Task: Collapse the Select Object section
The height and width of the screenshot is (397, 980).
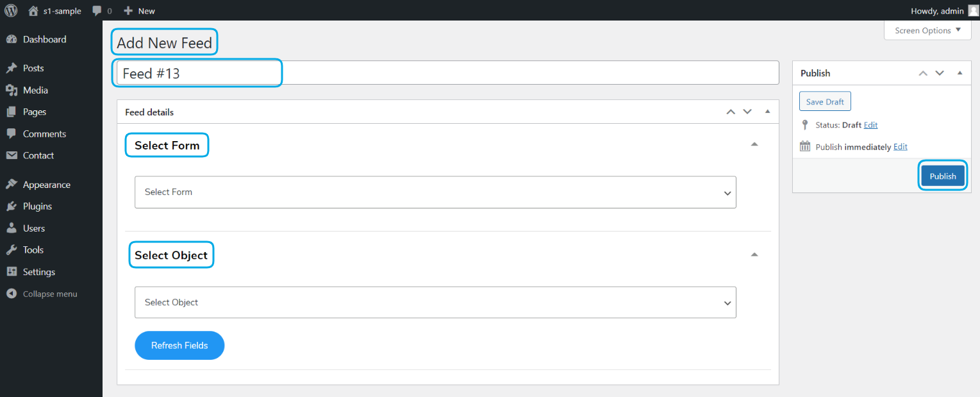Action: [x=754, y=255]
